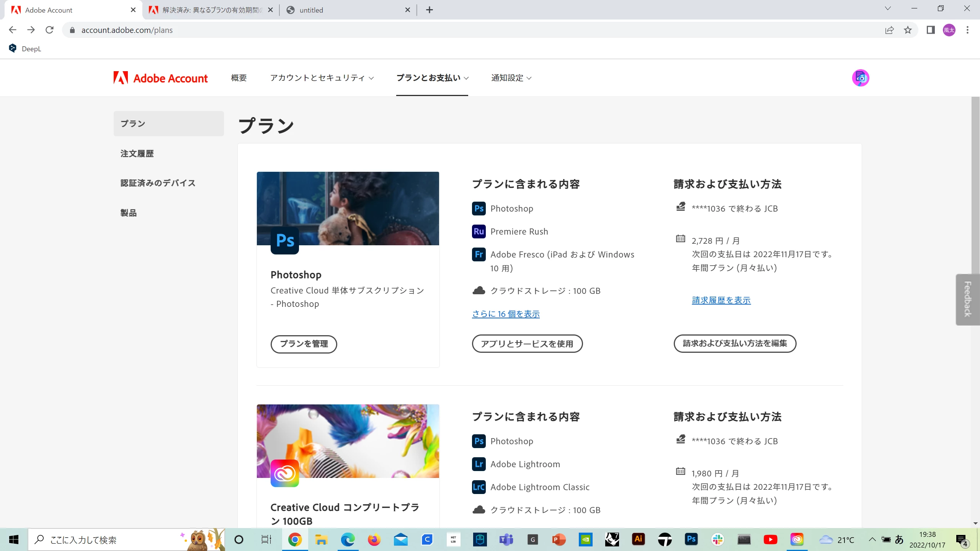Expand プランとお支払い dropdown menu

[x=432, y=78]
